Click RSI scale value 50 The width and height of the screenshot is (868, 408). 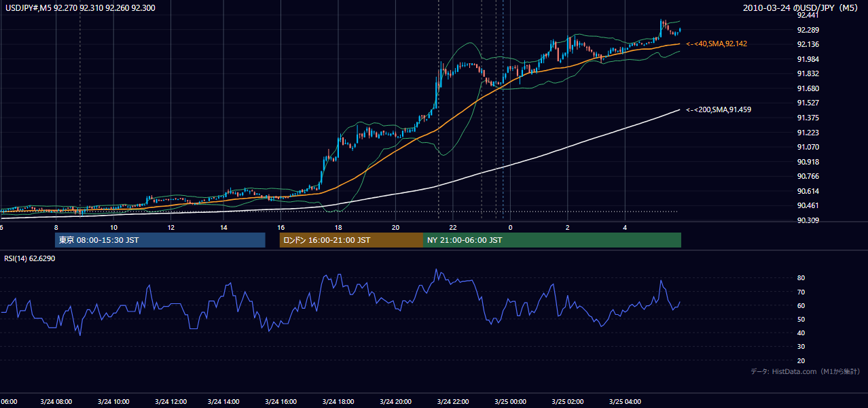click(801, 319)
